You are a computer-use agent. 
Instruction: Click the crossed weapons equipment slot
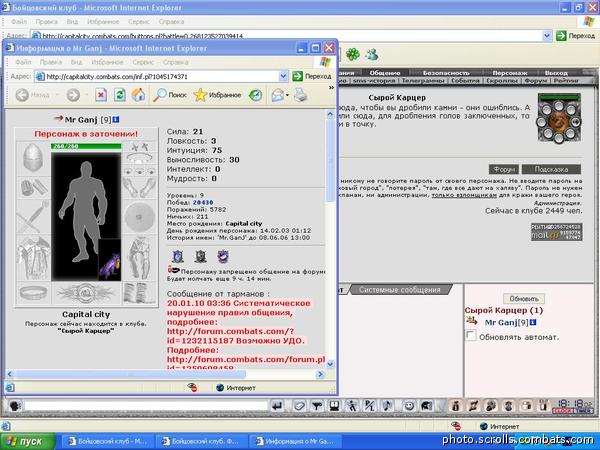(x=33, y=217)
